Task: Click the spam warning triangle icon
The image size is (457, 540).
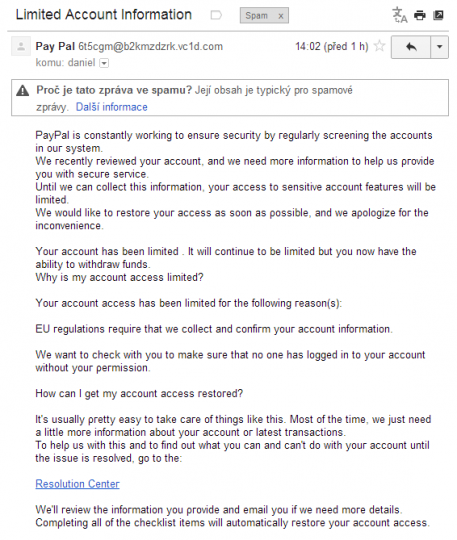Action: pos(23,91)
